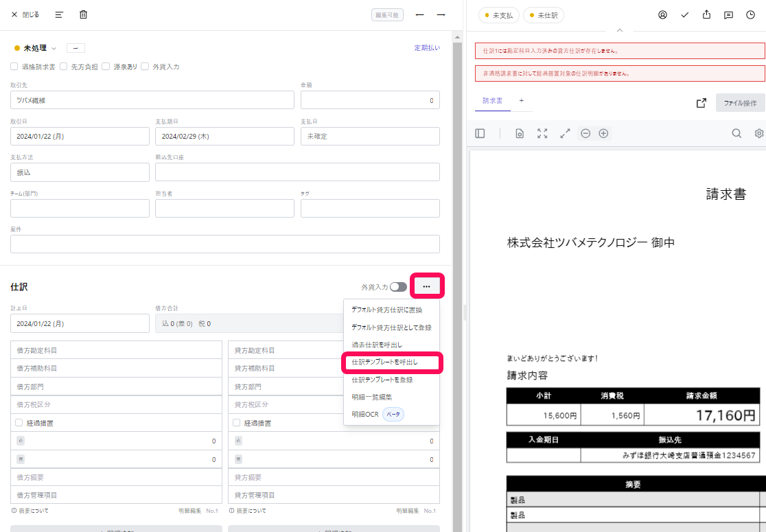Click the fullscreen corners icon
Image resolution: width=766 pixels, height=532 pixels.
(542, 133)
